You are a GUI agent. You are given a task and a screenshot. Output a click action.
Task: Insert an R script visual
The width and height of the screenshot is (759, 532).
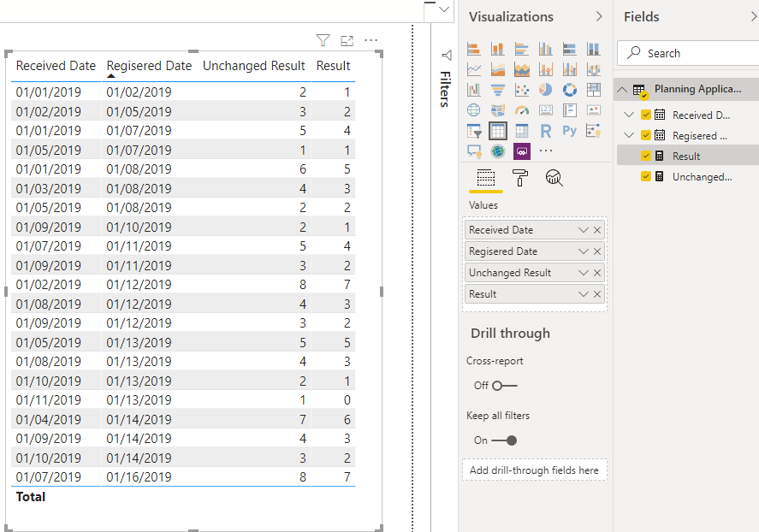click(x=546, y=131)
